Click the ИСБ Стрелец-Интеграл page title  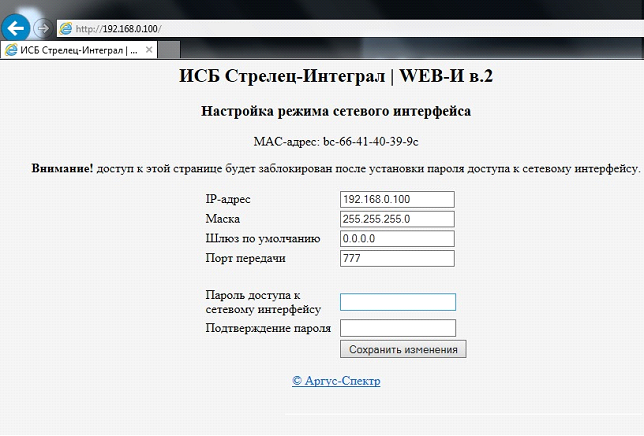tap(336, 76)
